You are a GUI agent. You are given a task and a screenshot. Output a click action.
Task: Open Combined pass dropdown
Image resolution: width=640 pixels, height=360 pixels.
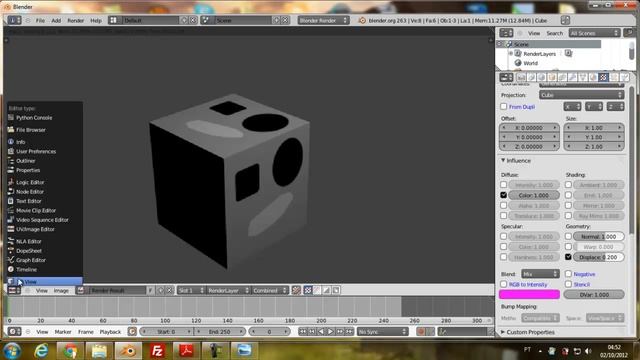(x=270, y=290)
